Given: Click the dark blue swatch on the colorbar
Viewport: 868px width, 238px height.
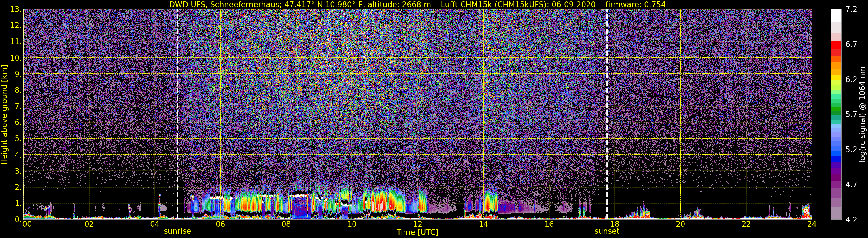Looking at the screenshot, I should (836, 159).
